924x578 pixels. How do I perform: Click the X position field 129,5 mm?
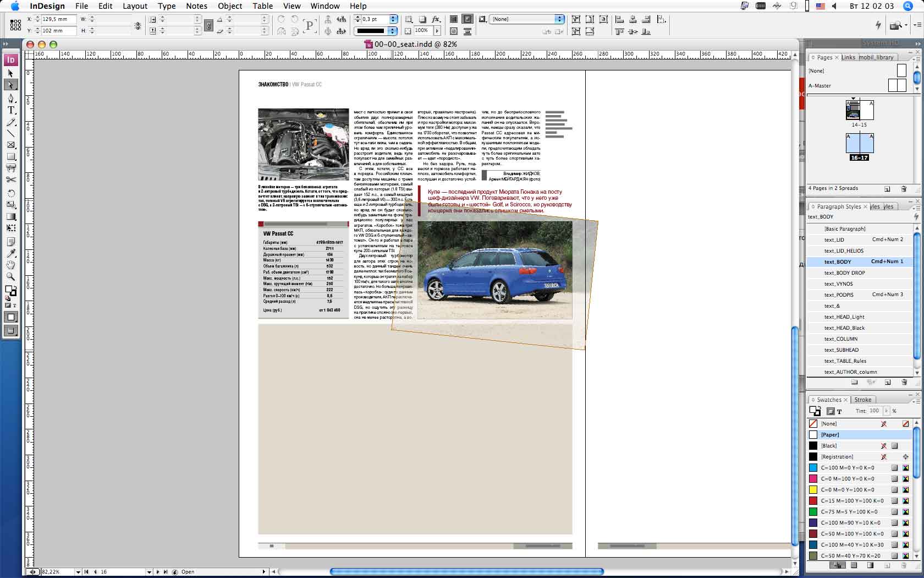coord(59,19)
